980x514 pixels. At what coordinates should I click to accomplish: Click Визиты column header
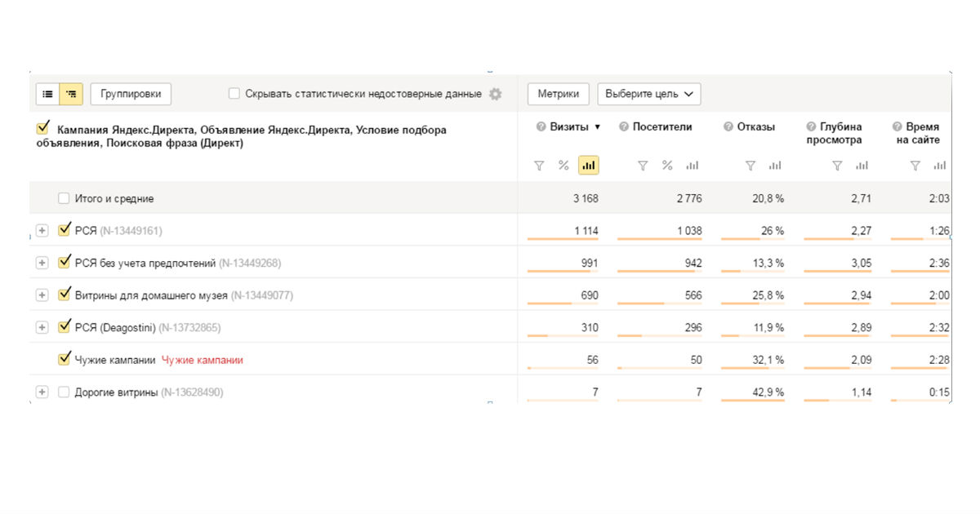pos(569,127)
